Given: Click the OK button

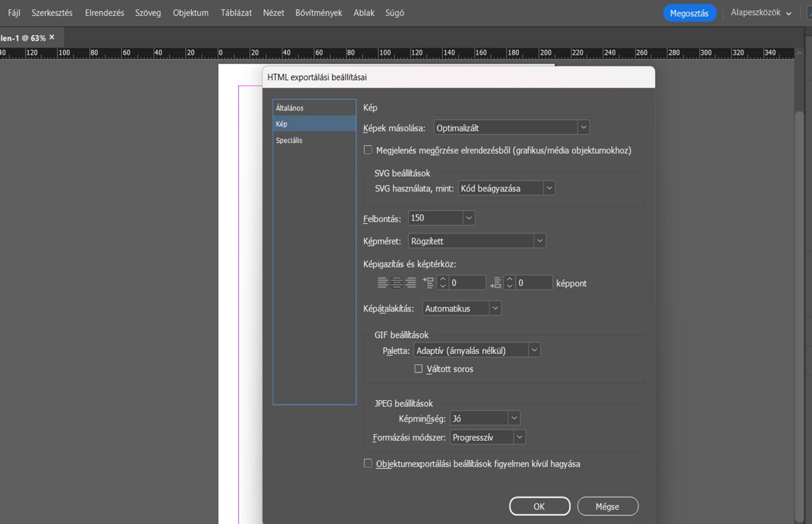Looking at the screenshot, I should 539,506.
